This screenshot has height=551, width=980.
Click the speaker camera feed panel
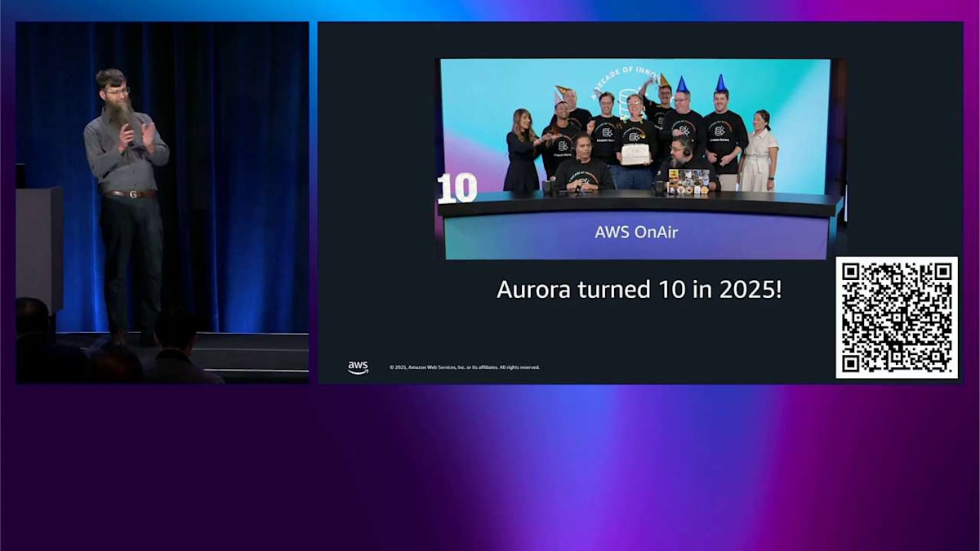pos(163,202)
